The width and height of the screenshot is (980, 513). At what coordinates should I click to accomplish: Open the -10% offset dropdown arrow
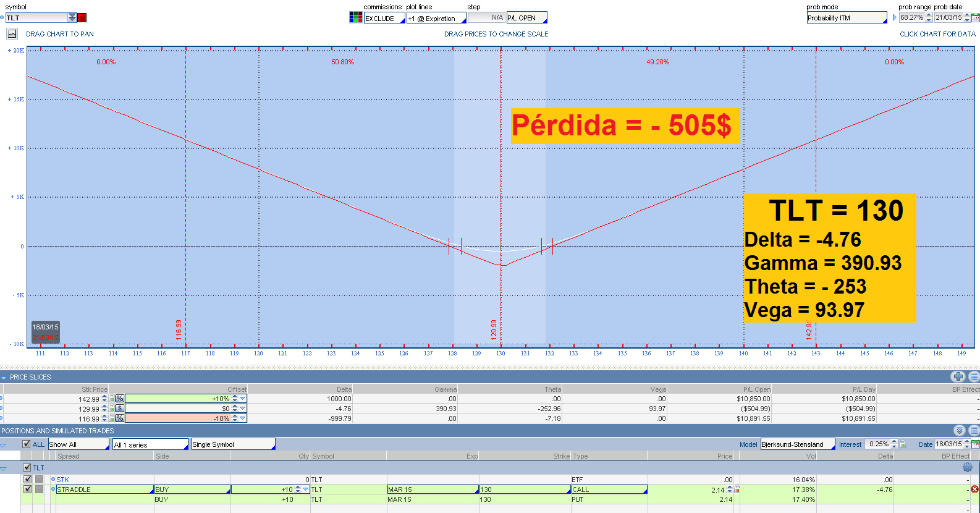pyautogui.click(x=243, y=418)
